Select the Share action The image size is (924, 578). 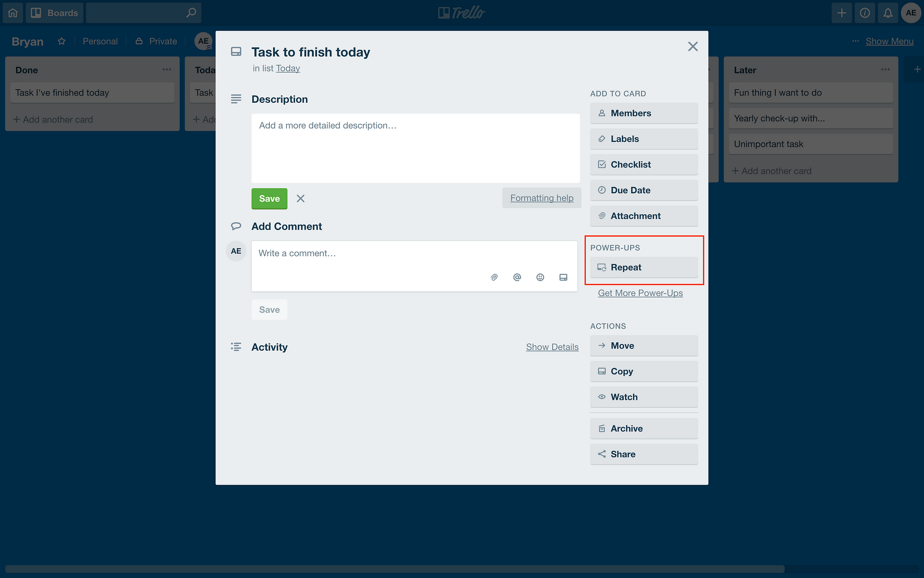pyautogui.click(x=643, y=454)
